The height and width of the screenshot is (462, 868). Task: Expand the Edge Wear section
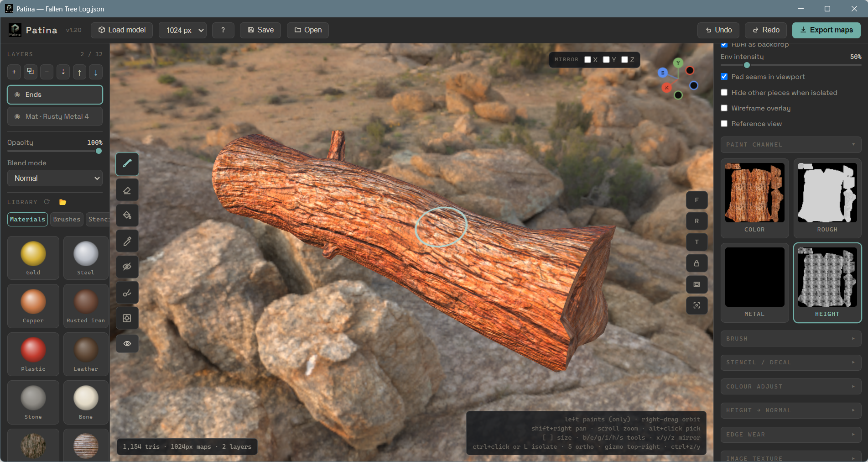(791, 435)
